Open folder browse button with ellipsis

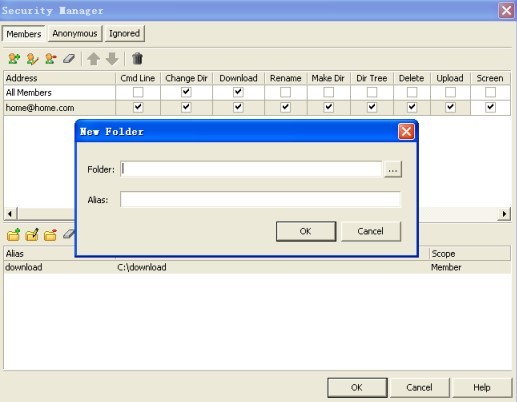click(393, 169)
